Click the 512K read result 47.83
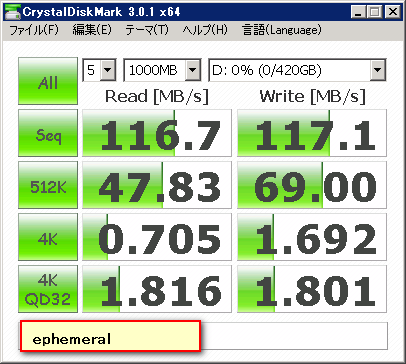406x364 pixels. [x=157, y=185]
